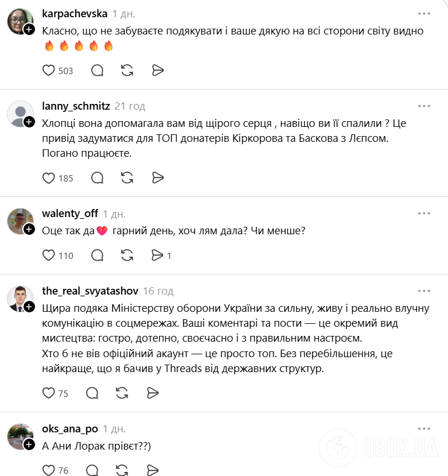The width and height of the screenshot is (448, 476).
Task: Share the_real_svyatashov's comment via the send icon
Action: (152, 393)
